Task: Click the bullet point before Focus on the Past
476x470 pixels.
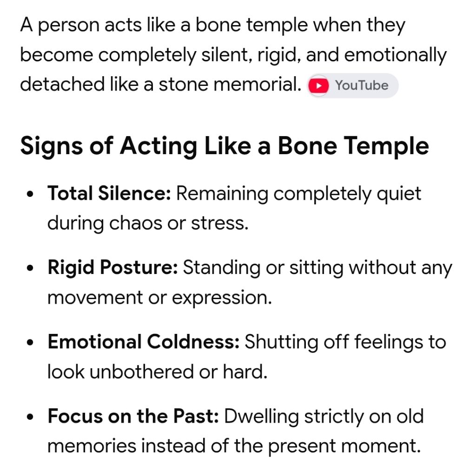Action: [30, 417]
